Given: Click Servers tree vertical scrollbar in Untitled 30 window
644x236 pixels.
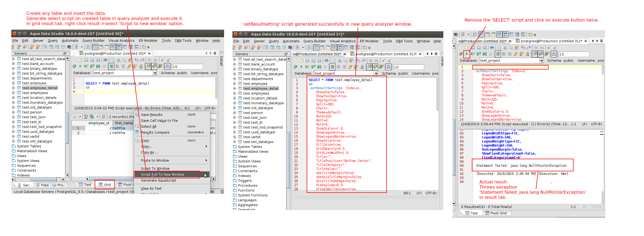Looking at the screenshot, I should 67,117.
